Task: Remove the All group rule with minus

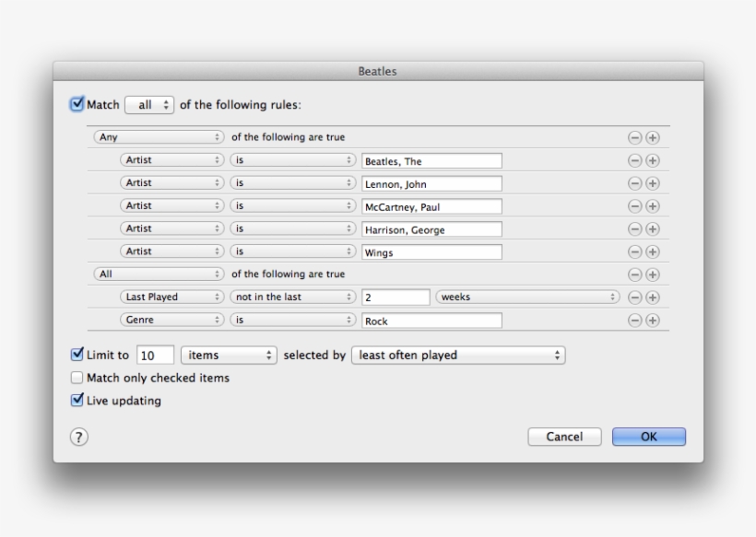Action: (x=635, y=274)
